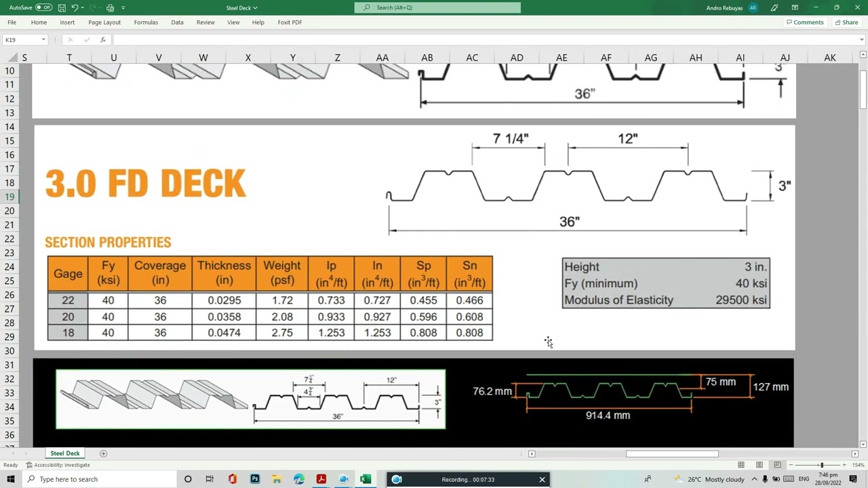This screenshot has width=868, height=488.
Task: Click the zoom in plus button
Action: point(845,465)
